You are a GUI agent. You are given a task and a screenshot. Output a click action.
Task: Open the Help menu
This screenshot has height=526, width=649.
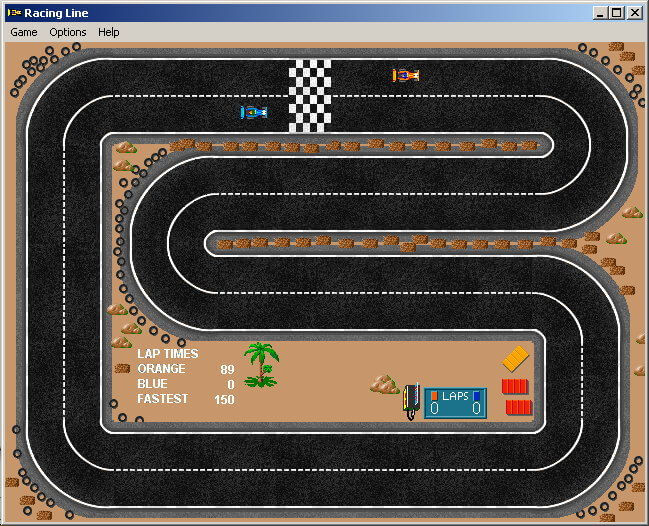pos(108,32)
